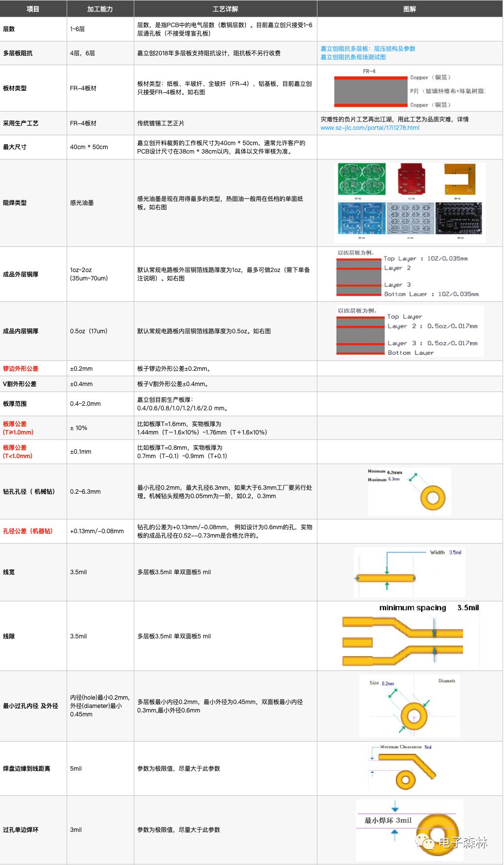This screenshot has width=504, height=865.
Task: Select the 传统镀锡工艺正片 cell
Action: [161, 123]
